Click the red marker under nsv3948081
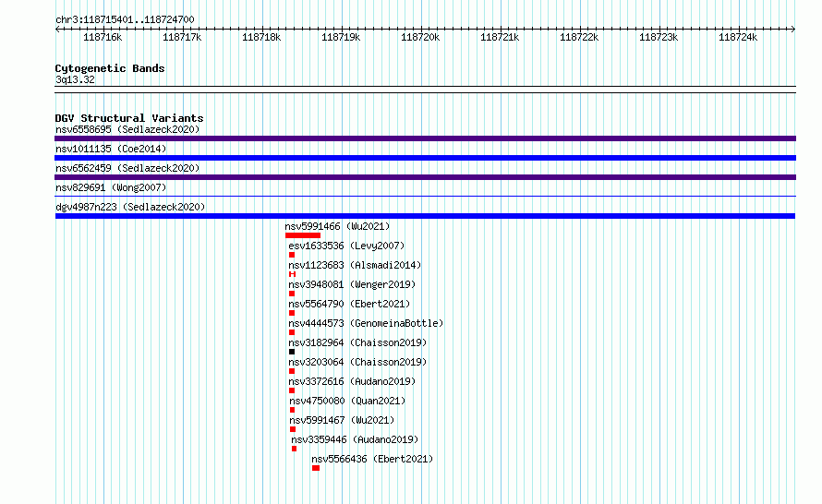 coord(292,294)
